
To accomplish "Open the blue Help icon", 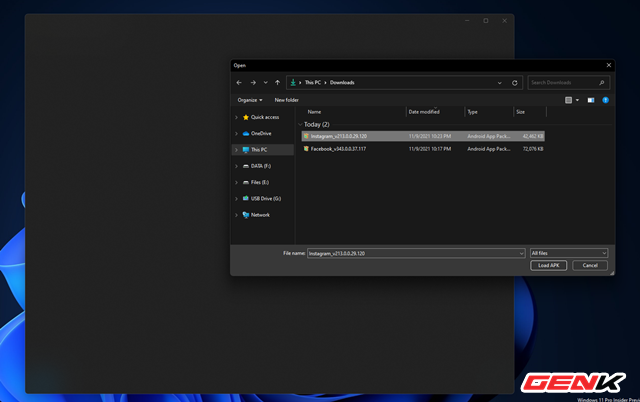I will pos(605,100).
